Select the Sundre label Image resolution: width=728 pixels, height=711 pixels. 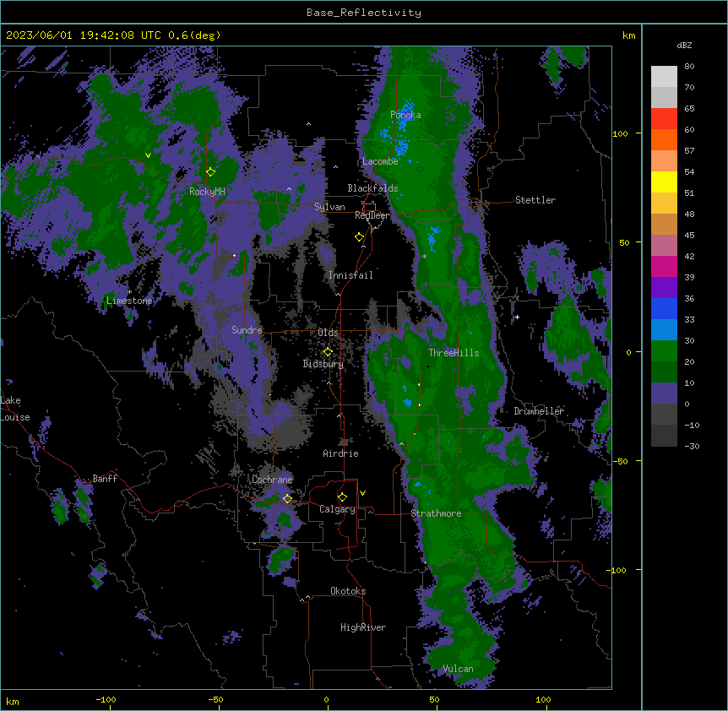[247, 330]
